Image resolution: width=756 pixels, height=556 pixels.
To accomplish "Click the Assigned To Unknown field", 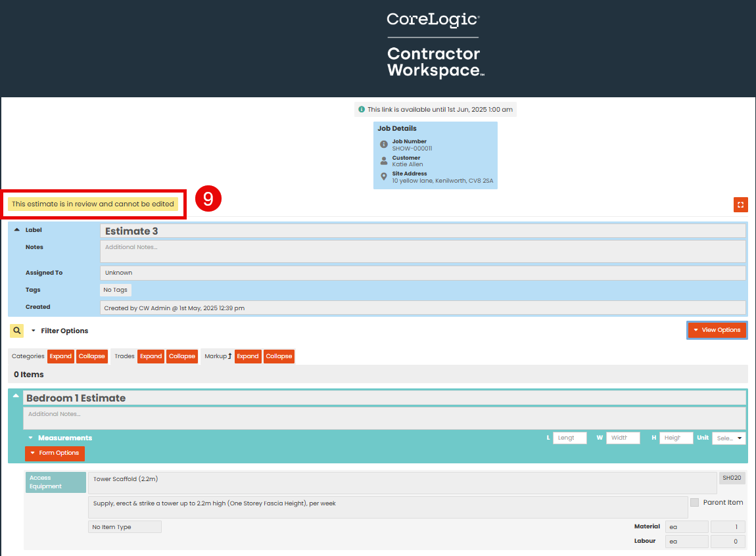I will 423,273.
